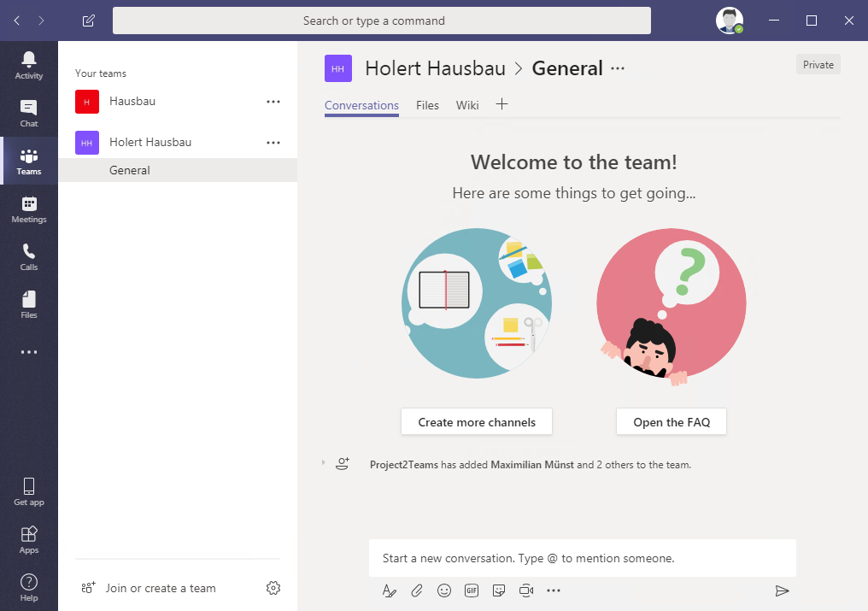Click the Private label
868x611 pixels.
tap(818, 65)
